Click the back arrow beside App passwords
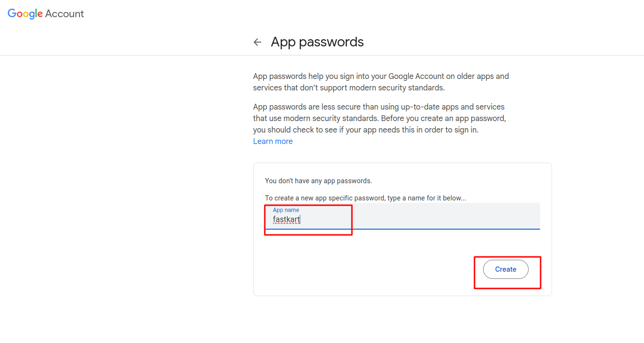 tap(258, 42)
